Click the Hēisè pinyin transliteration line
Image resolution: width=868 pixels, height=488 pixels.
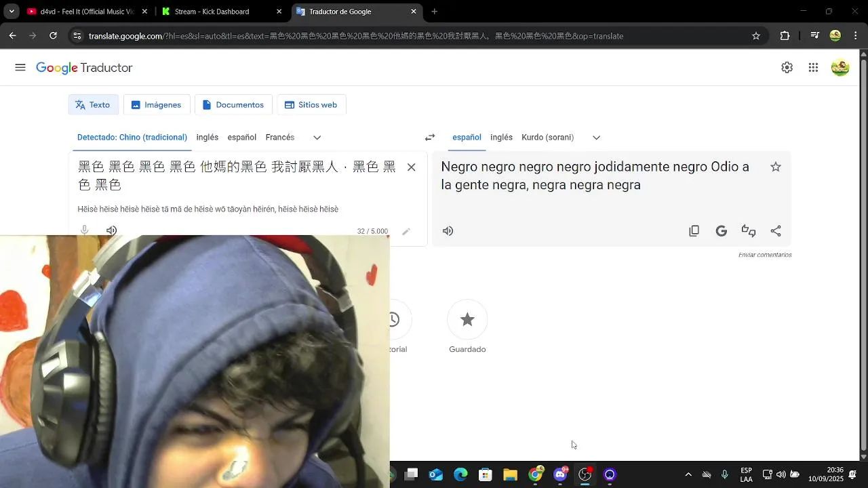208,209
